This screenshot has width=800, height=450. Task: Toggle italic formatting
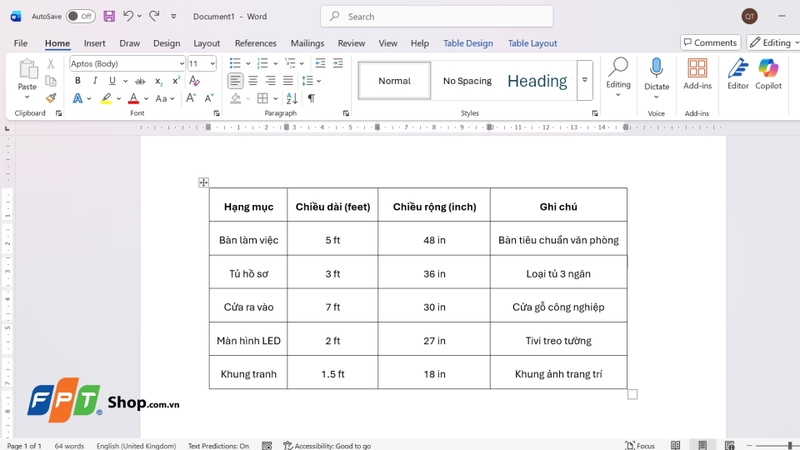94,81
